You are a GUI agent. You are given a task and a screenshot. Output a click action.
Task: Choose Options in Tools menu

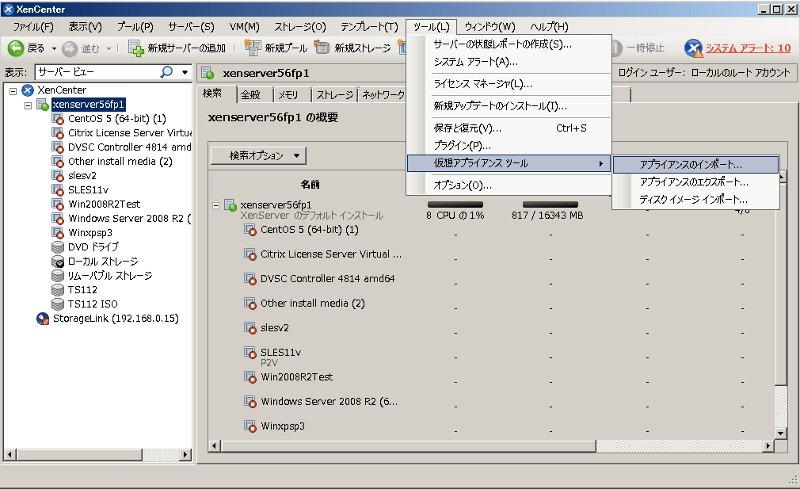pyautogui.click(x=509, y=185)
